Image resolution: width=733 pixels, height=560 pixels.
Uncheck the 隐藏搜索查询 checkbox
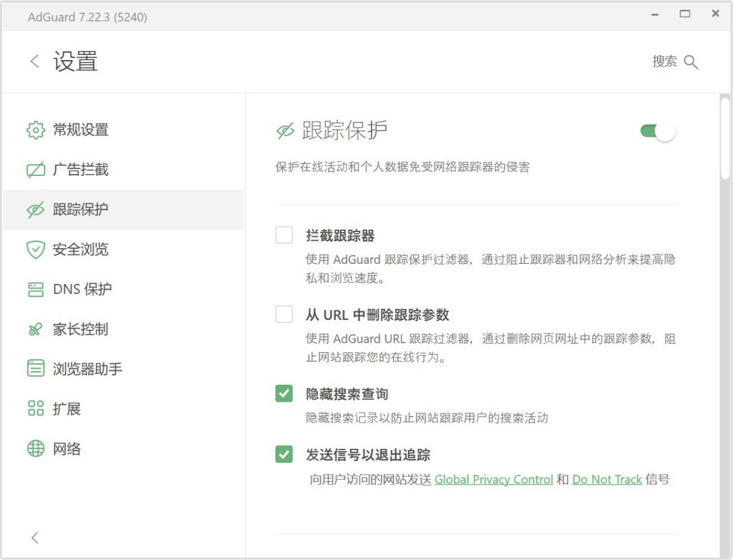coord(284,394)
